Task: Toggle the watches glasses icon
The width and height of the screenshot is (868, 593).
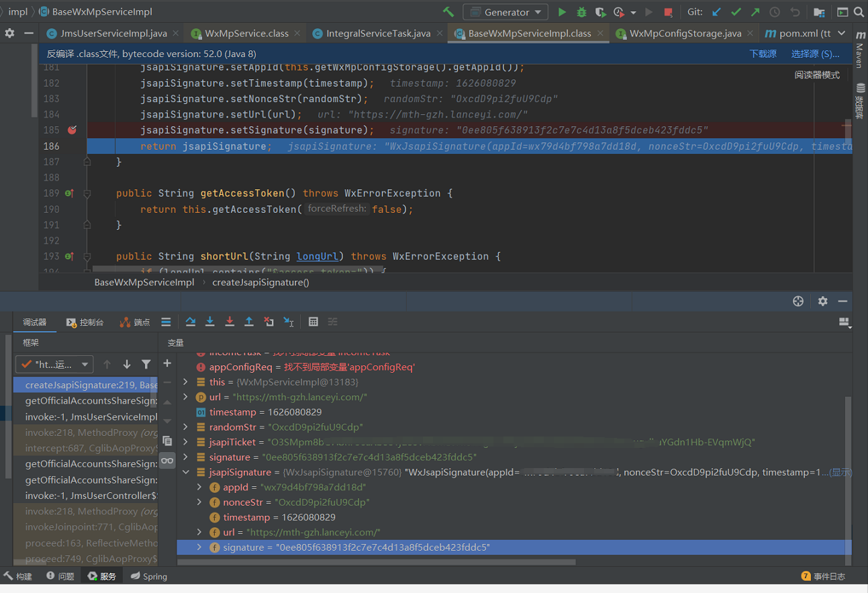Action: (x=167, y=460)
